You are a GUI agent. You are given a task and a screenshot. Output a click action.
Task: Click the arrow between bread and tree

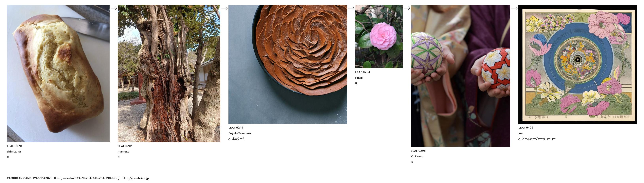coord(114,8)
